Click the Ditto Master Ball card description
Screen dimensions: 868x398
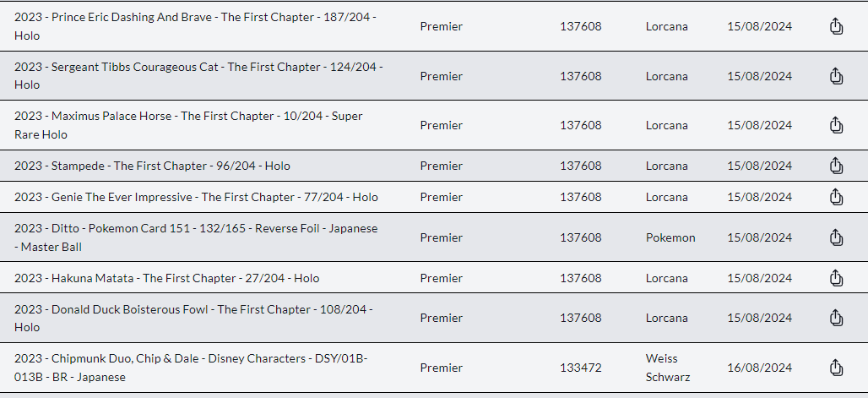[x=196, y=237]
